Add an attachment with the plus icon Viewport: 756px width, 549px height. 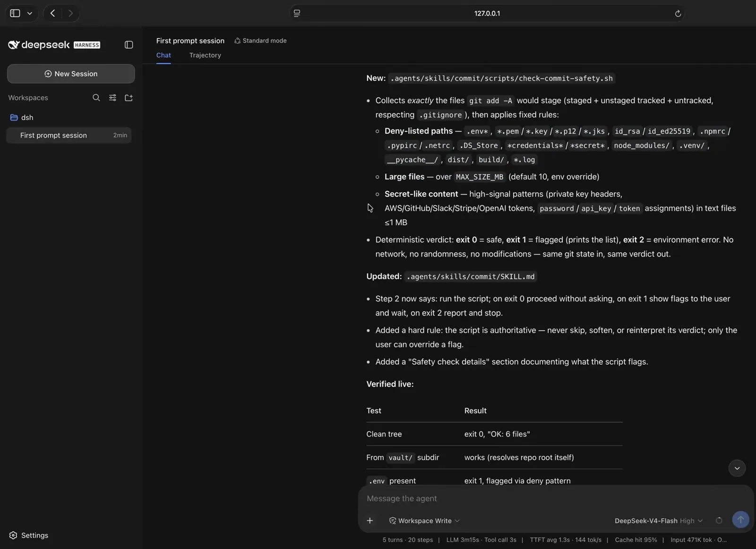click(x=370, y=521)
